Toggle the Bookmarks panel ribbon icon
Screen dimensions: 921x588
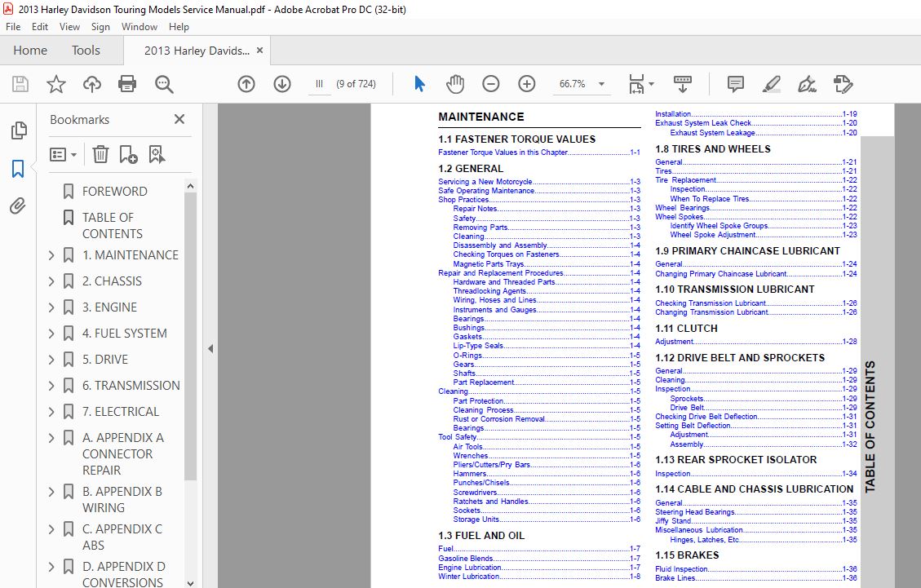18,169
